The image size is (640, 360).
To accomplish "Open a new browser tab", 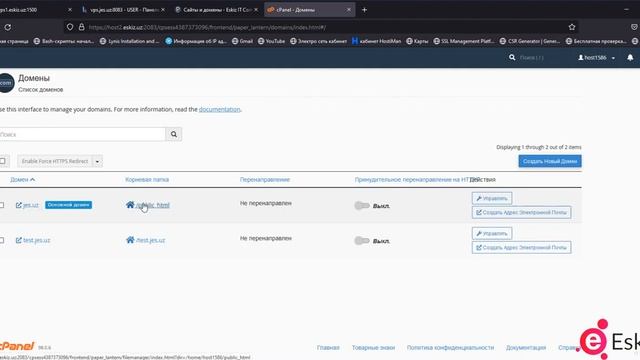I will 364,10.
